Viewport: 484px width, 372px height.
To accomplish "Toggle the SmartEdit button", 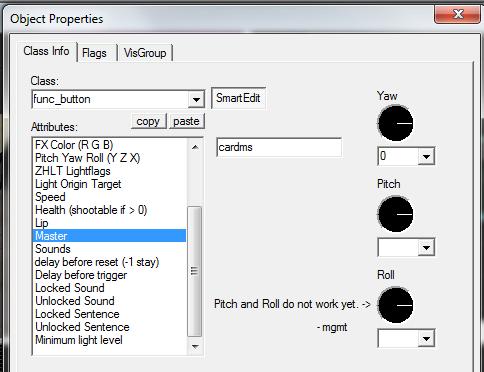I will click(238, 98).
